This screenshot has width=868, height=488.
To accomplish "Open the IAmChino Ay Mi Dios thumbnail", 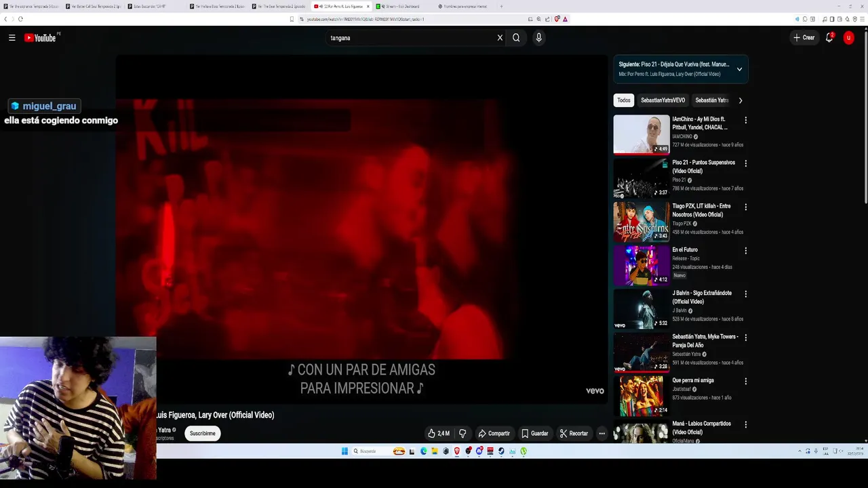I will pos(642,134).
